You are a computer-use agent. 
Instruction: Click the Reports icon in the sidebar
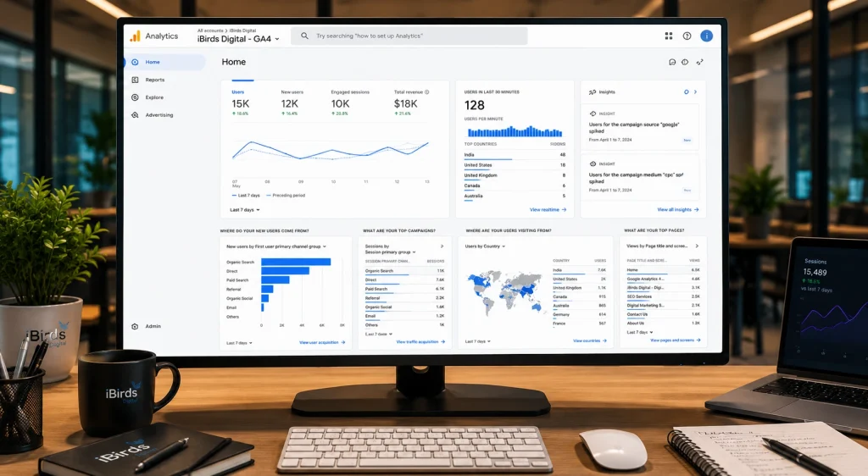coord(135,80)
